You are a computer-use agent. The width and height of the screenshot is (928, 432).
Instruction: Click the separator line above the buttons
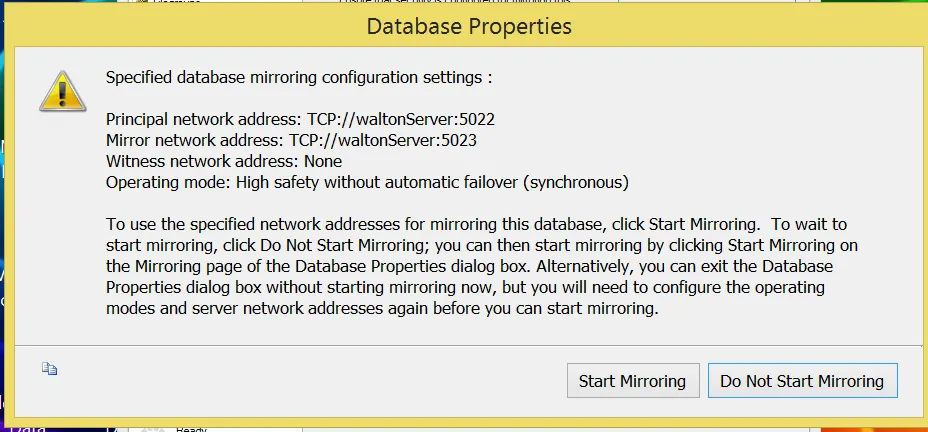click(468, 345)
